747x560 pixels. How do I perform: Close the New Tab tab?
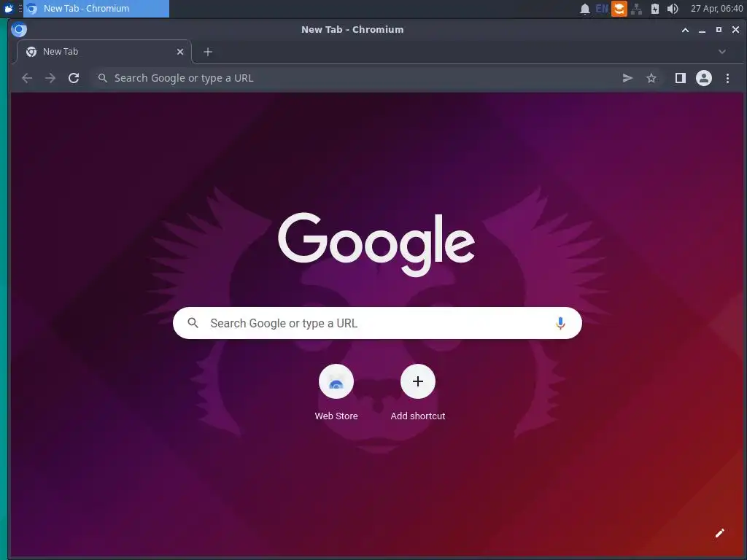click(180, 52)
